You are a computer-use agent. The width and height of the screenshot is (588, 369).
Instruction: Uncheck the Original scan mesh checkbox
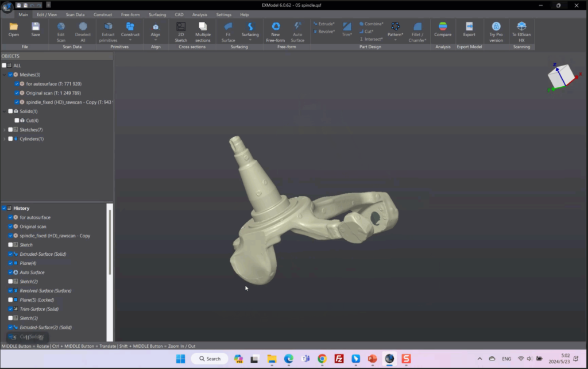coord(17,93)
